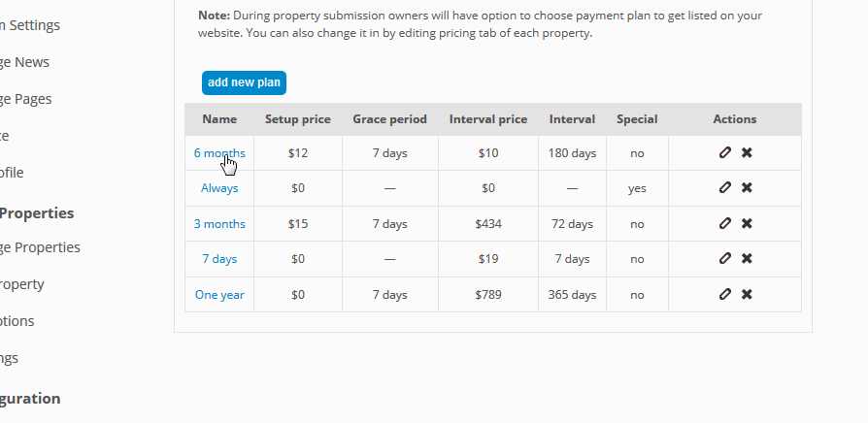This screenshot has width=868, height=423.
Task: Open Manage Properties in sidebar
Action: 41,247
